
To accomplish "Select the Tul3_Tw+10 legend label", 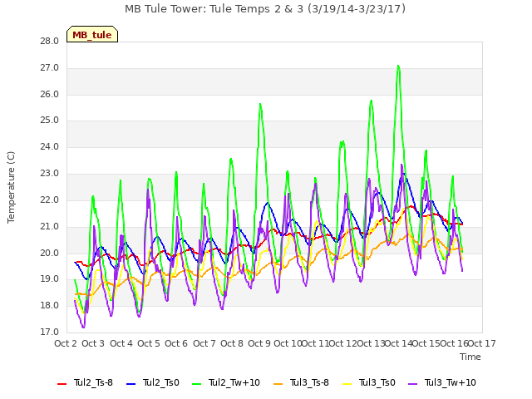I will click(x=451, y=382).
